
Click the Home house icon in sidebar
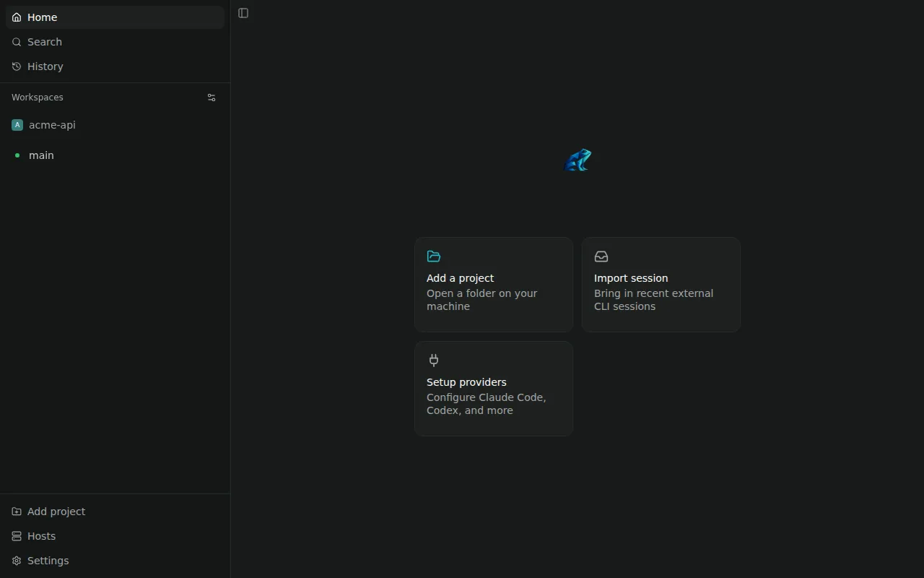click(x=17, y=17)
